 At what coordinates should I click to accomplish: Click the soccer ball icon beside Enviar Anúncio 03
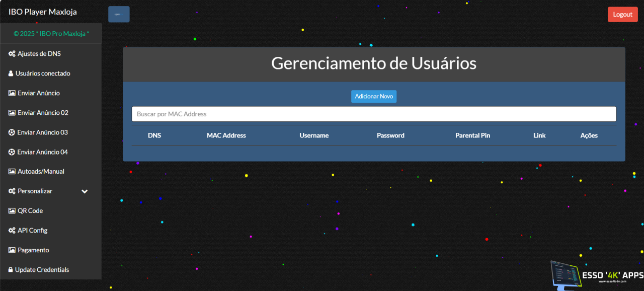point(12,132)
